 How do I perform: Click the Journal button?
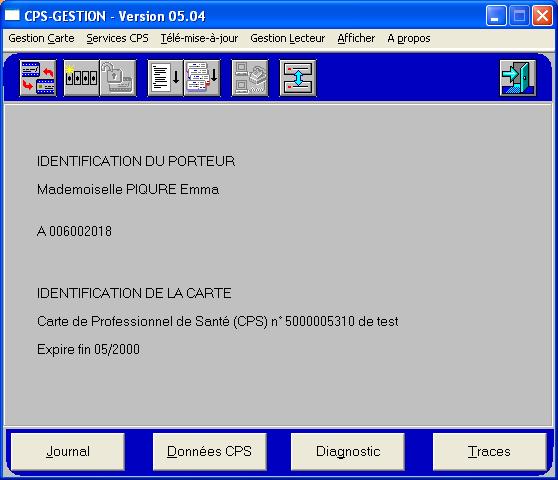[x=68, y=452]
